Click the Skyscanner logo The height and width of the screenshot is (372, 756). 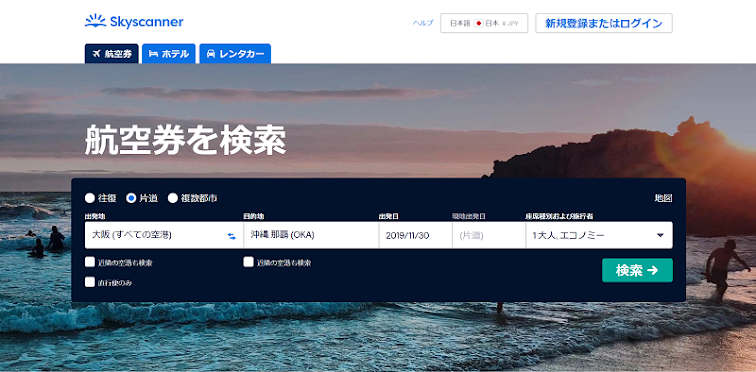pos(134,22)
